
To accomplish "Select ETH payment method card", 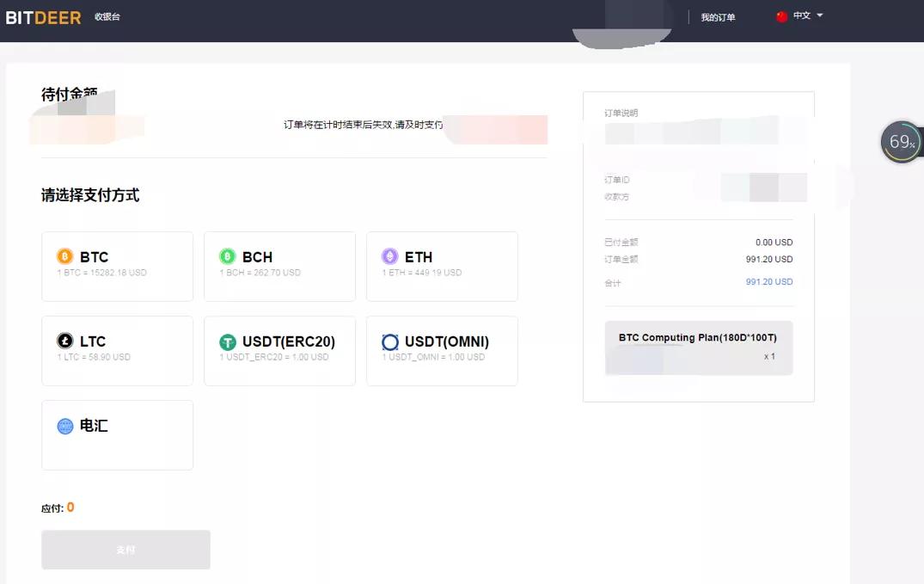I will 442,267.
